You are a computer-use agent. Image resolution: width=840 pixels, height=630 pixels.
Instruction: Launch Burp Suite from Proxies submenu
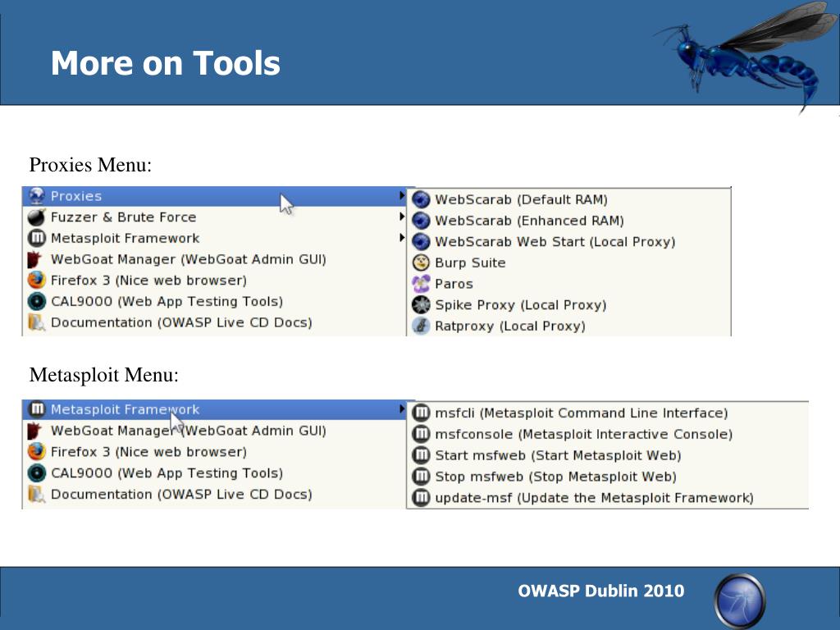[569, 262]
